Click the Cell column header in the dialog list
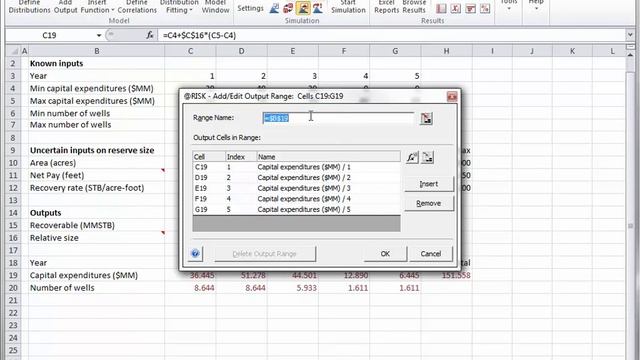 click(x=209, y=157)
